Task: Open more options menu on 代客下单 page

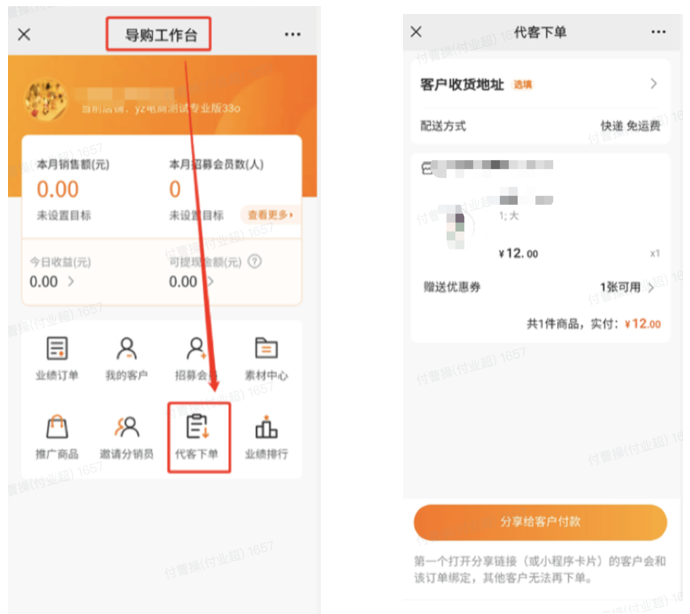Action: point(658,32)
